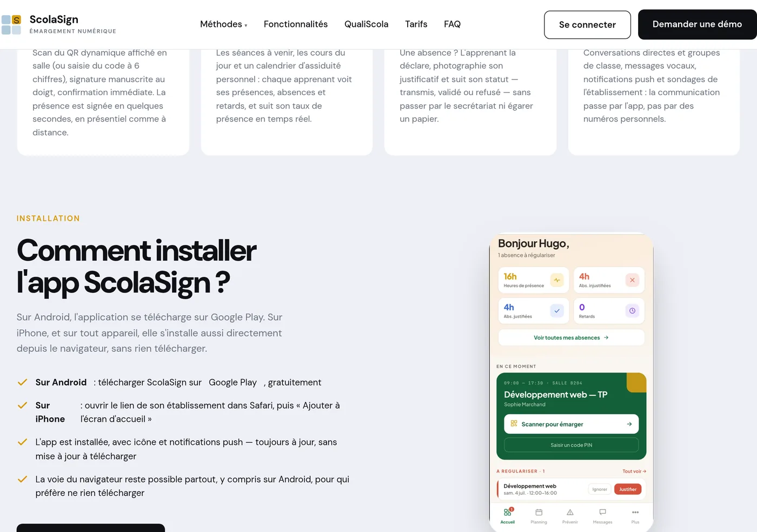
Task: Go to the FAQ menu item
Action: point(452,24)
